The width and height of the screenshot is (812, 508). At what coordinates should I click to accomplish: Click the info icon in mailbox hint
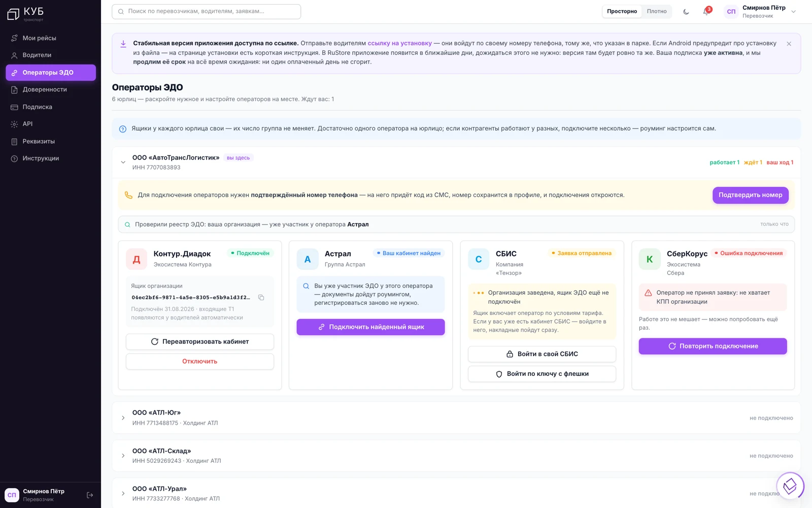[123, 129]
